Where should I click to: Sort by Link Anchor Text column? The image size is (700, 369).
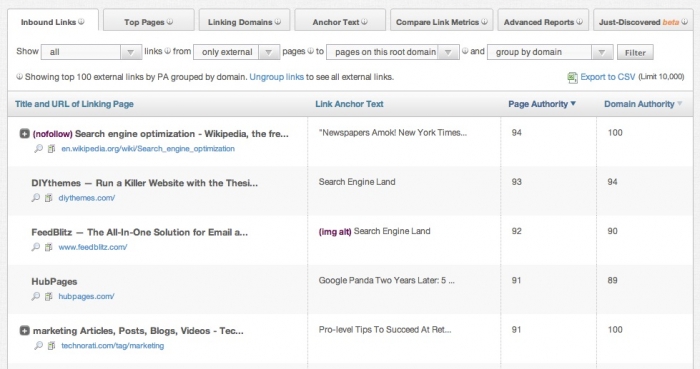pyautogui.click(x=349, y=104)
